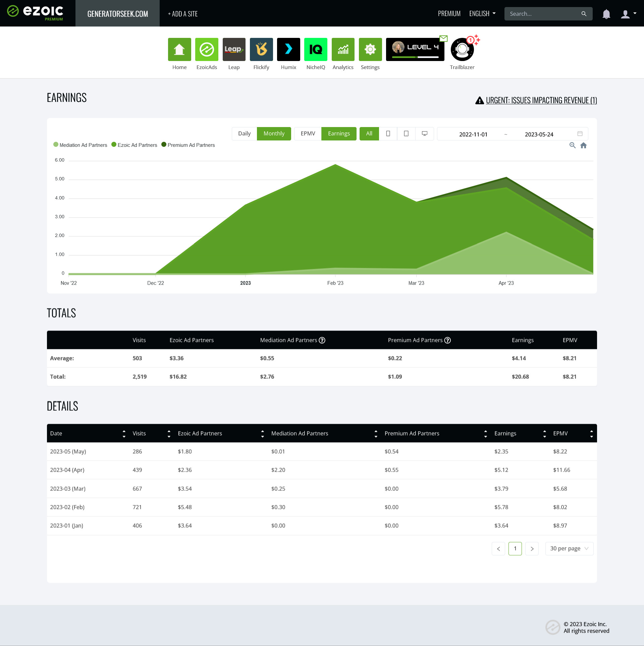This screenshot has height=646, width=644.
Task: Select the GENERATORSEEK.COM site tab
Action: (x=117, y=13)
